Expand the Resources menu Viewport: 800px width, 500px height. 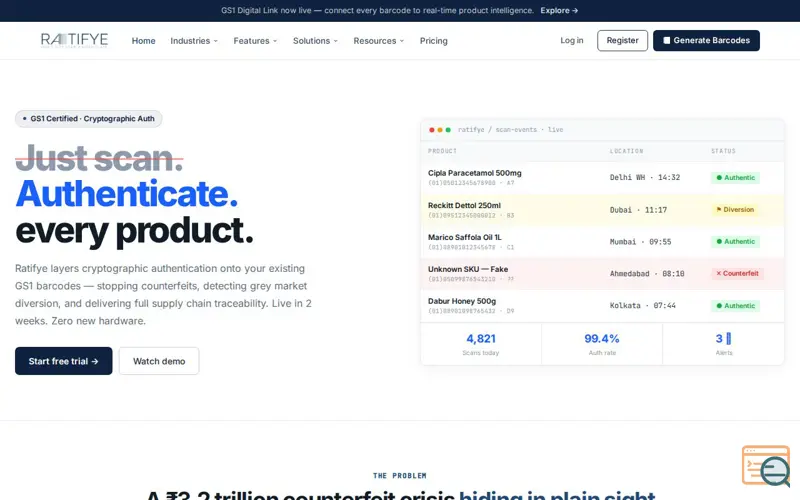tap(379, 40)
